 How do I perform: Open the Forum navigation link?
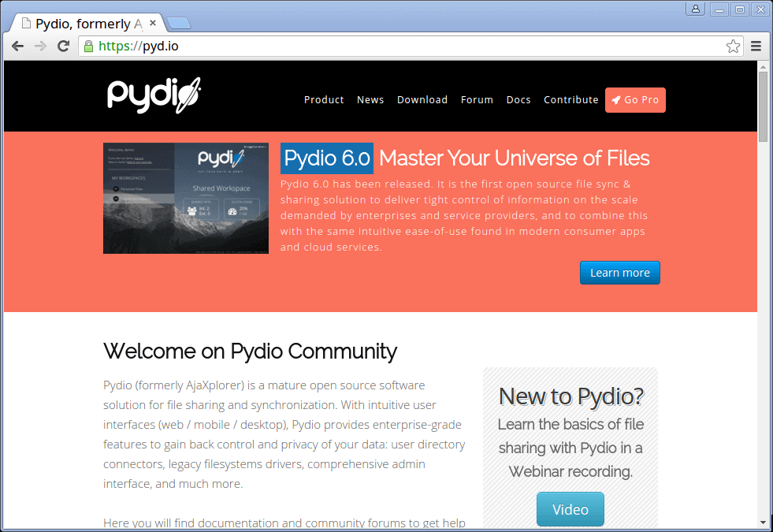pyautogui.click(x=477, y=100)
